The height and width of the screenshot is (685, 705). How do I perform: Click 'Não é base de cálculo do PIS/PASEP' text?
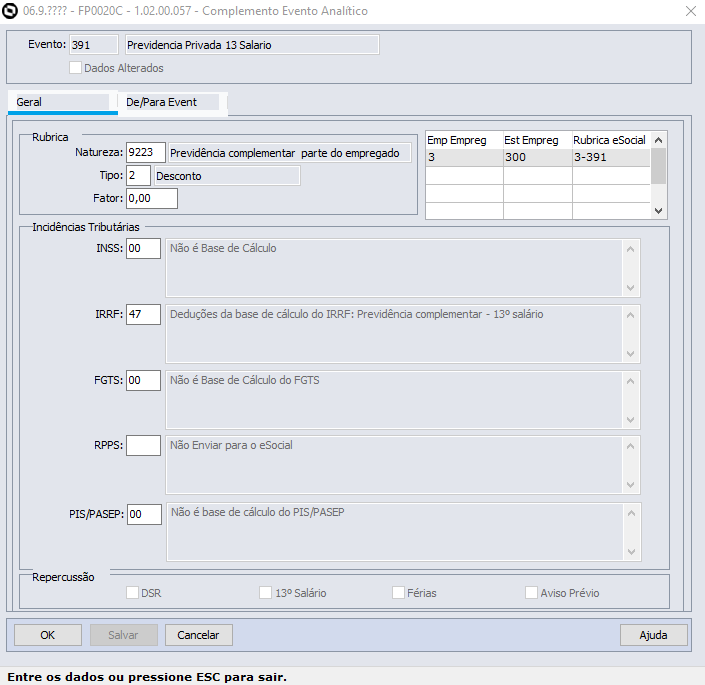pos(258,512)
